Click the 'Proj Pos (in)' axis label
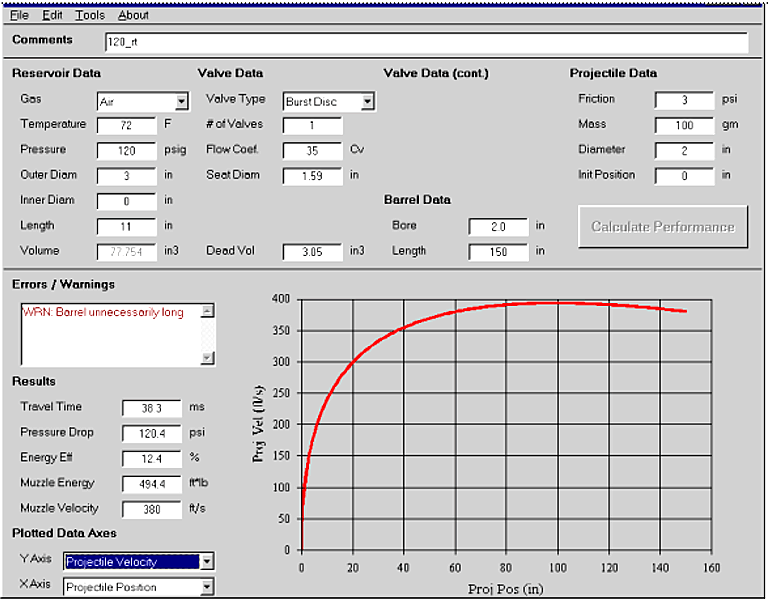768x601 pixels. coord(506,588)
